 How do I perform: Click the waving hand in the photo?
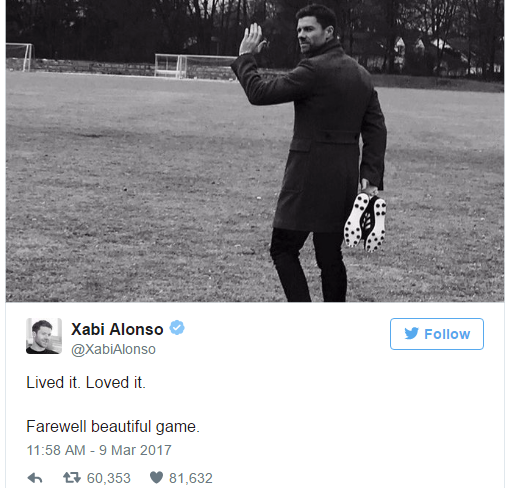[252, 39]
